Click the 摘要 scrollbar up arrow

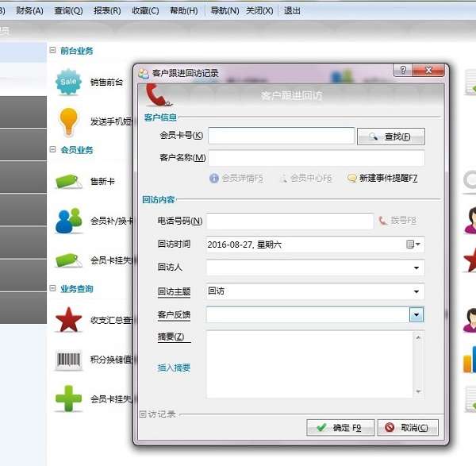pos(418,337)
